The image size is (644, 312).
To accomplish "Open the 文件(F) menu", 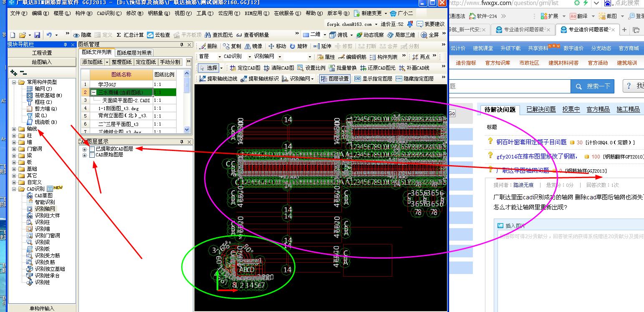I will [19, 13].
